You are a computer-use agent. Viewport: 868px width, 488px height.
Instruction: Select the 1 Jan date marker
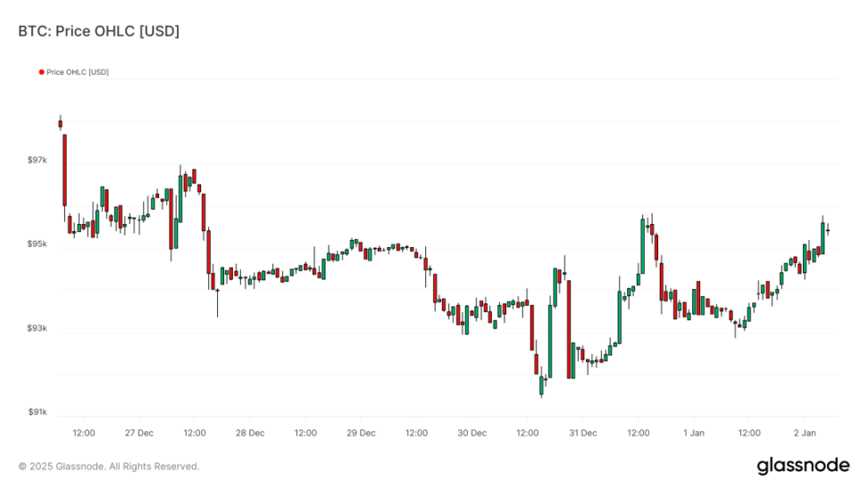pyautogui.click(x=694, y=433)
